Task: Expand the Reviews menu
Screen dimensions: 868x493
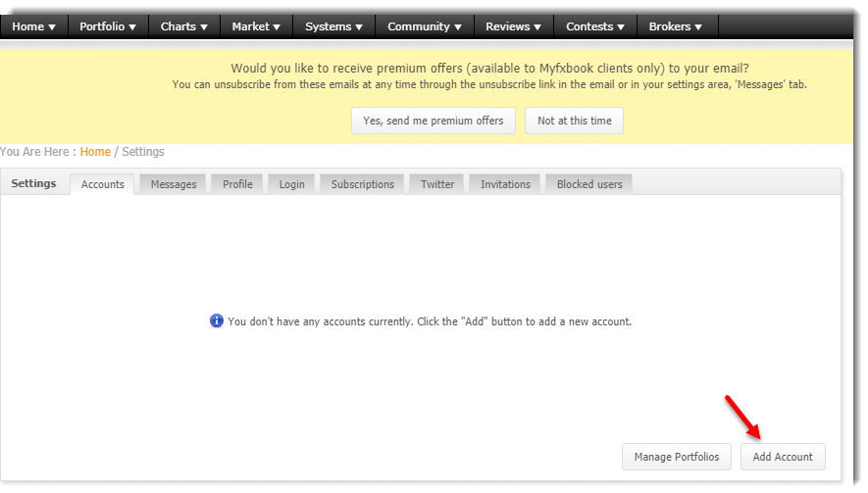Action: point(514,26)
